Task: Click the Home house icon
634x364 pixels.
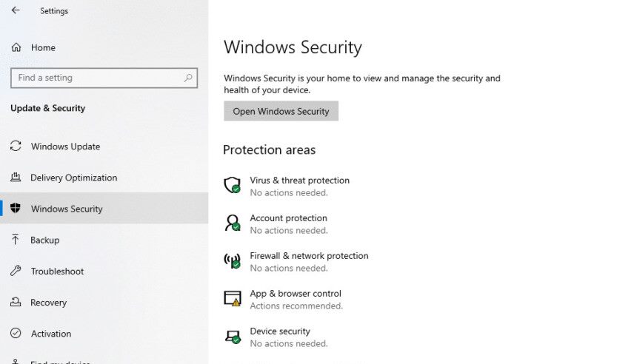Action: click(x=16, y=47)
